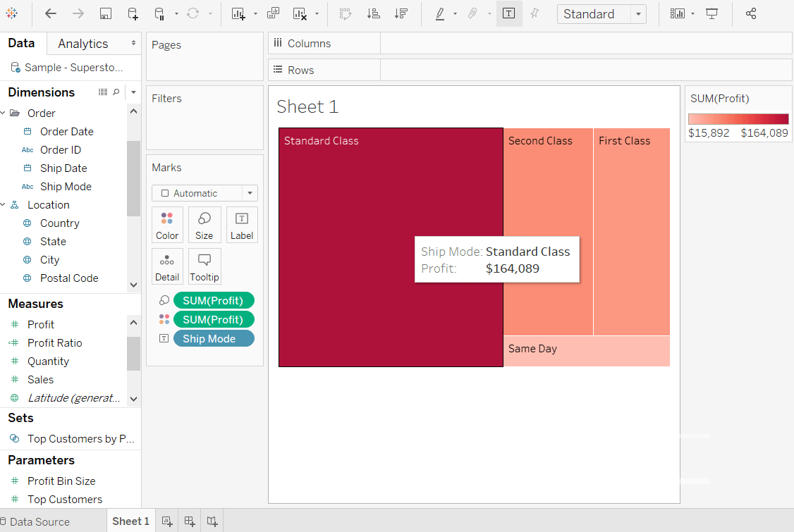Open the Tooltip marks card

tap(204, 267)
